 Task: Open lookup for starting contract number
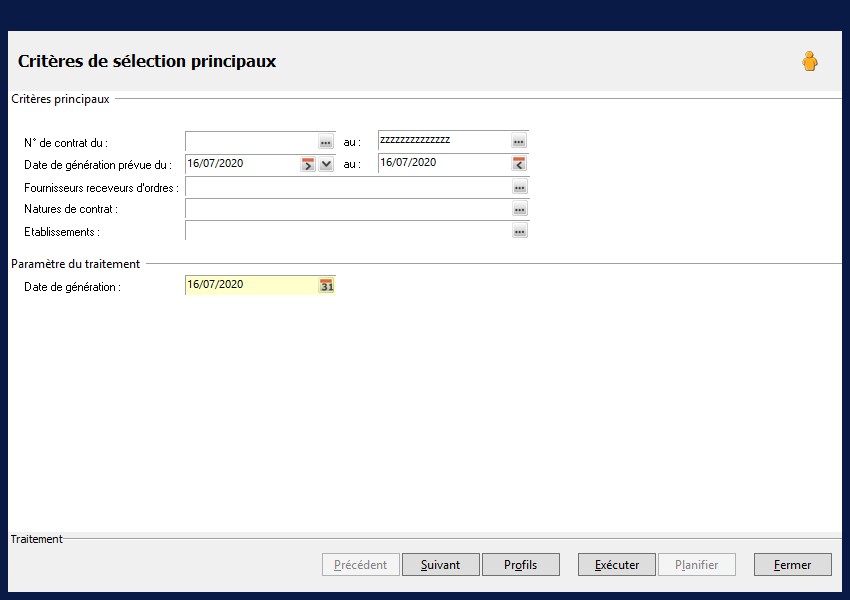pyautogui.click(x=326, y=142)
